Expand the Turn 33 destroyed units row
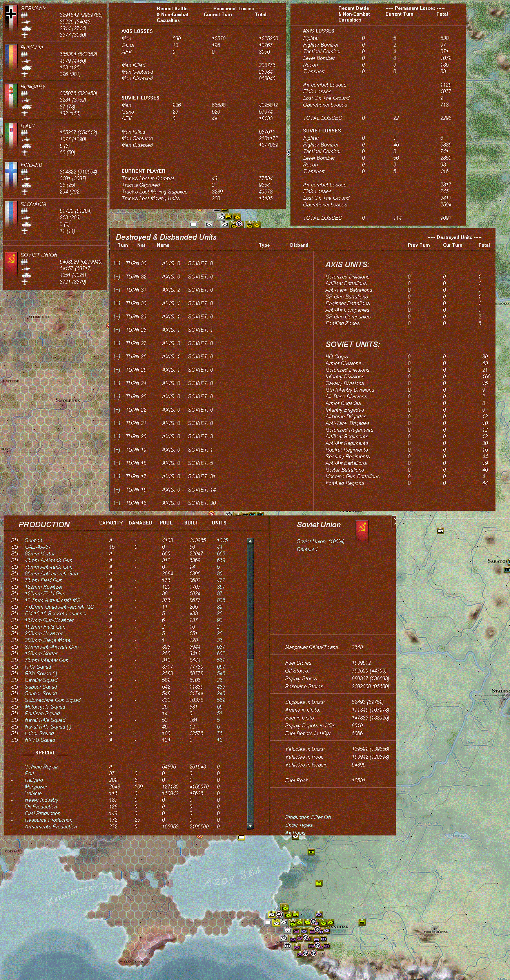Screen dimensions: 510x980 [x=117, y=264]
